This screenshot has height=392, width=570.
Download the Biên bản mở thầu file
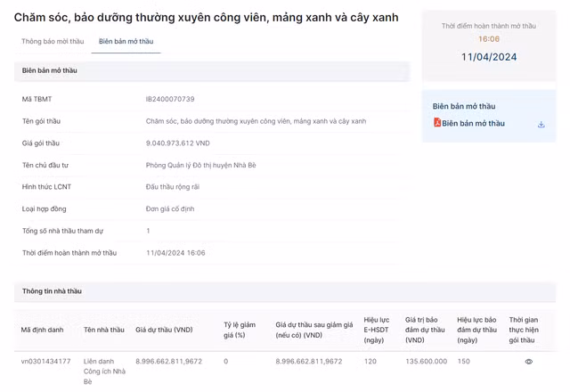click(541, 124)
